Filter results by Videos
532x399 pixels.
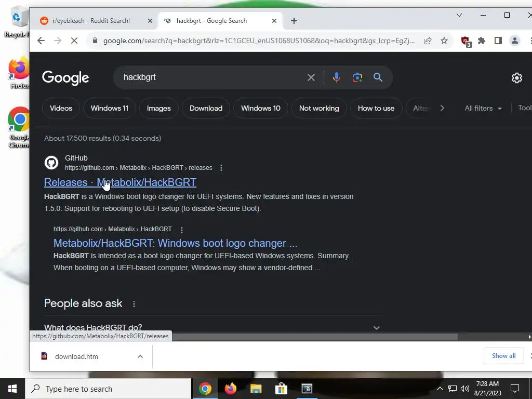coord(61,108)
